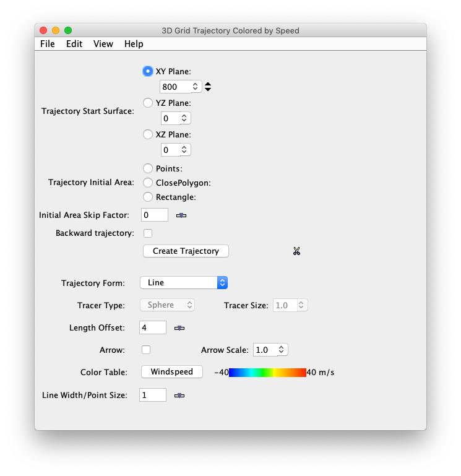Enable the Backward trajectory checkbox
Viewport: 461px width, 476px height.
click(148, 233)
